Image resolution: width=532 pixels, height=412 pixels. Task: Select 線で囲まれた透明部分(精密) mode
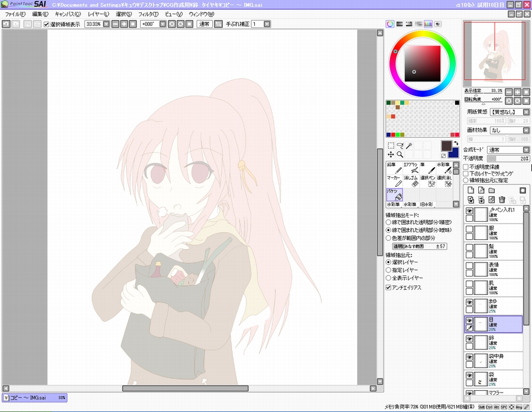388,222
